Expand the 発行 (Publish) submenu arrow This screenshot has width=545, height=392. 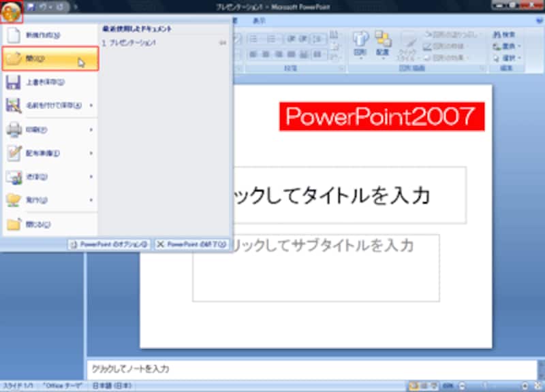pos(91,200)
